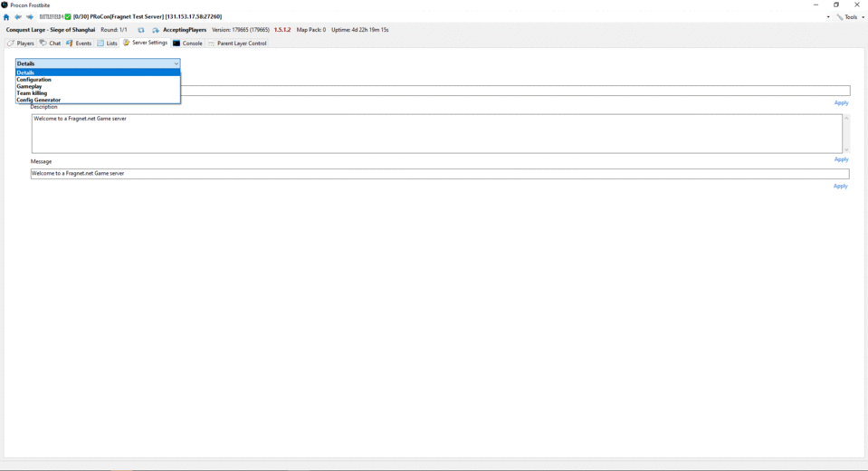The height and width of the screenshot is (471, 868).
Task: Click the Procon Frostbite app icon in title bar
Action: [x=5, y=5]
